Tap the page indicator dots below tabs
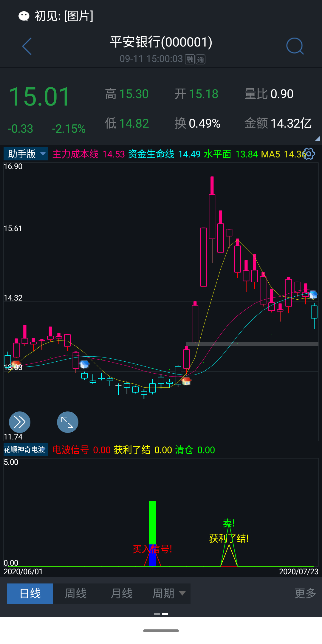 (x=161, y=614)
